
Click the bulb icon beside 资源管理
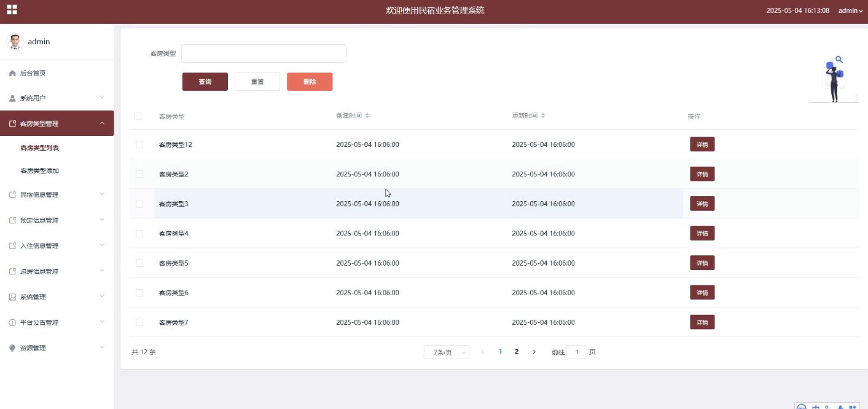click(x=12, y=348)
